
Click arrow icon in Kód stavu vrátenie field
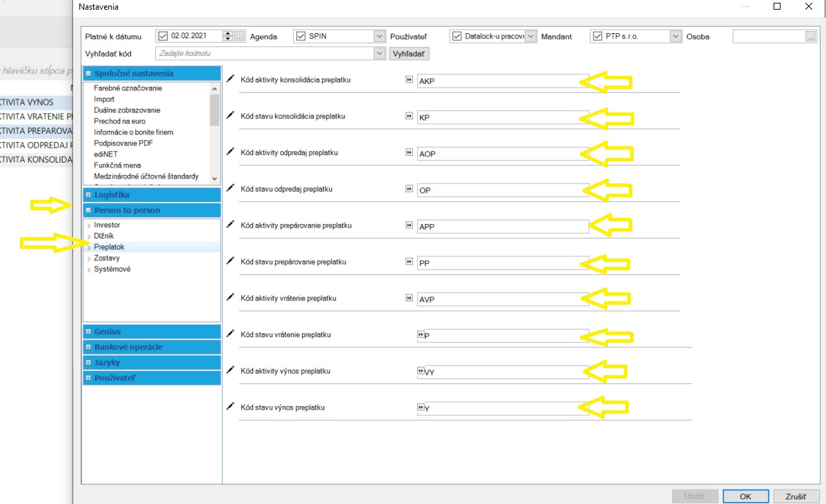point(421,334)
